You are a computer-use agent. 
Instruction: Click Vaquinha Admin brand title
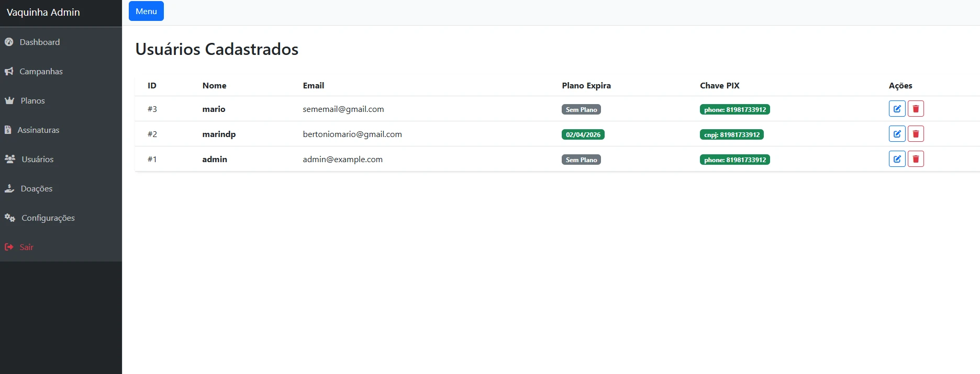(x=43, y=12)
